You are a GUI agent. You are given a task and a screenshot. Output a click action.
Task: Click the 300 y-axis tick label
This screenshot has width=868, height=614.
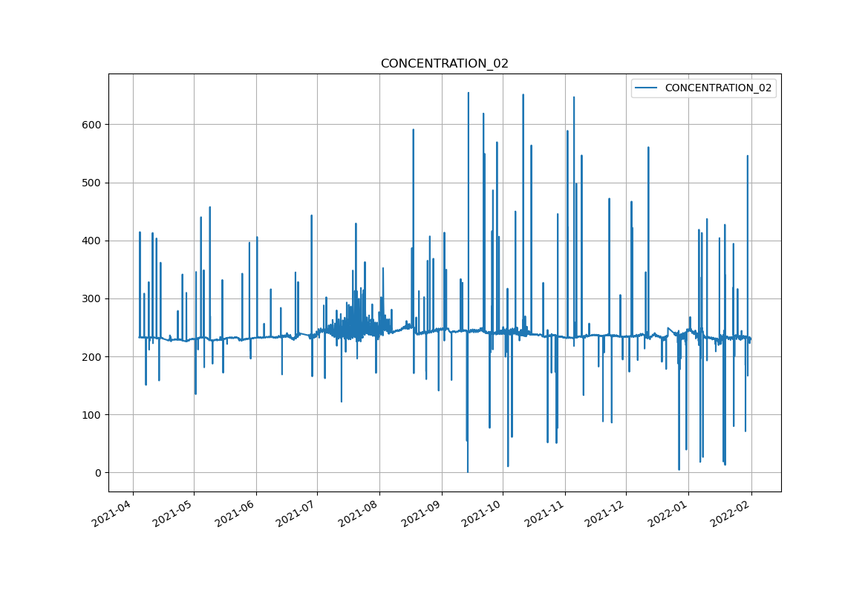pyautogui.click(x=91, y=298)
